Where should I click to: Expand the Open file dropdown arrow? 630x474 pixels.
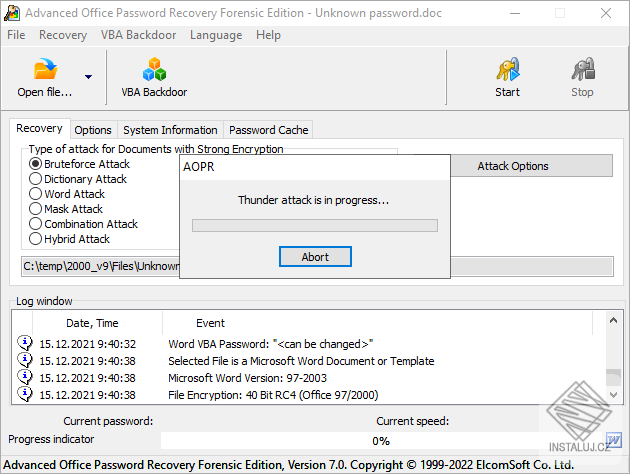88,77
